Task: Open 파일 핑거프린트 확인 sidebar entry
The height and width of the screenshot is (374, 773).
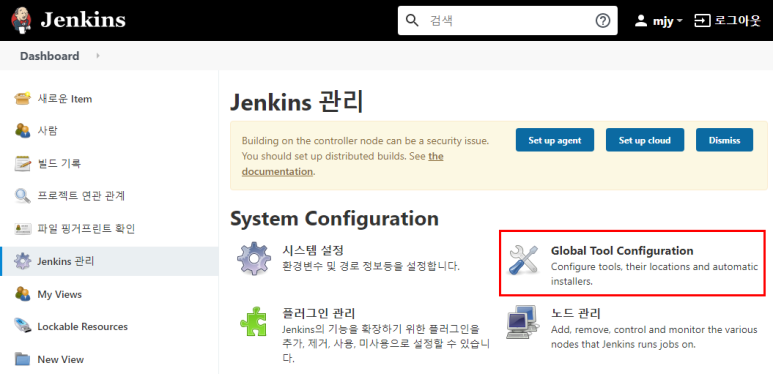Action: 86,229
